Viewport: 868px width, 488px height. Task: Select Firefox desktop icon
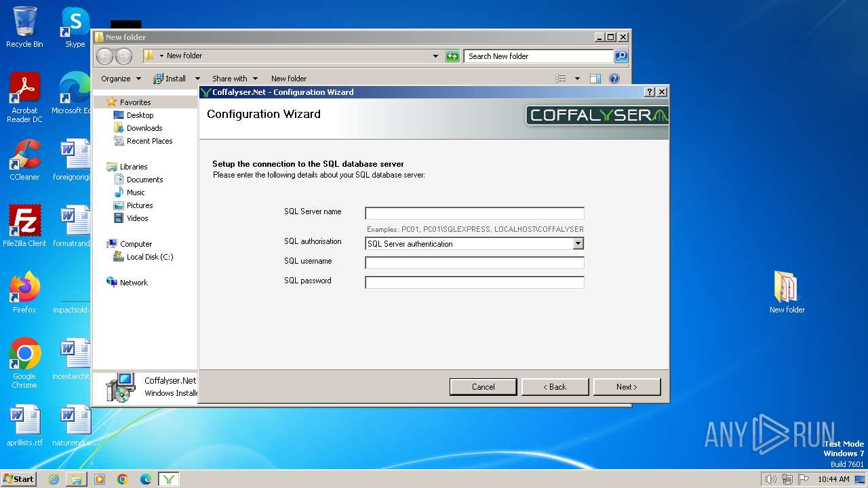coord(24,293)
